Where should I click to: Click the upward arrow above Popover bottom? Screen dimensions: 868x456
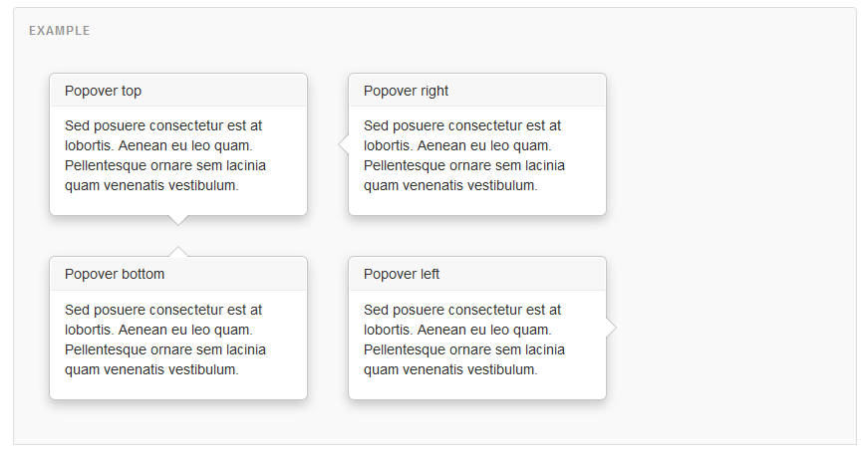(x=178, y=252)
